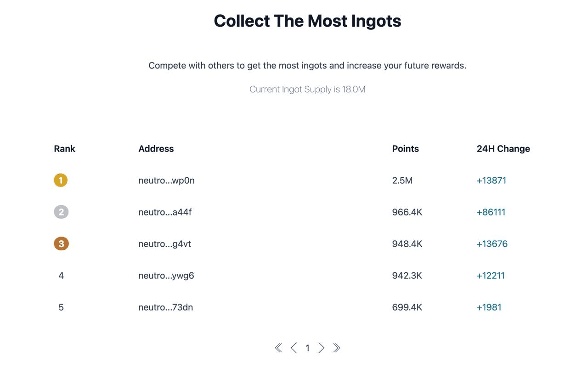Jump to first page with double-left arrows
Image resolution: width=588 pixels, height=379 pixels.
tap(278, 348)
